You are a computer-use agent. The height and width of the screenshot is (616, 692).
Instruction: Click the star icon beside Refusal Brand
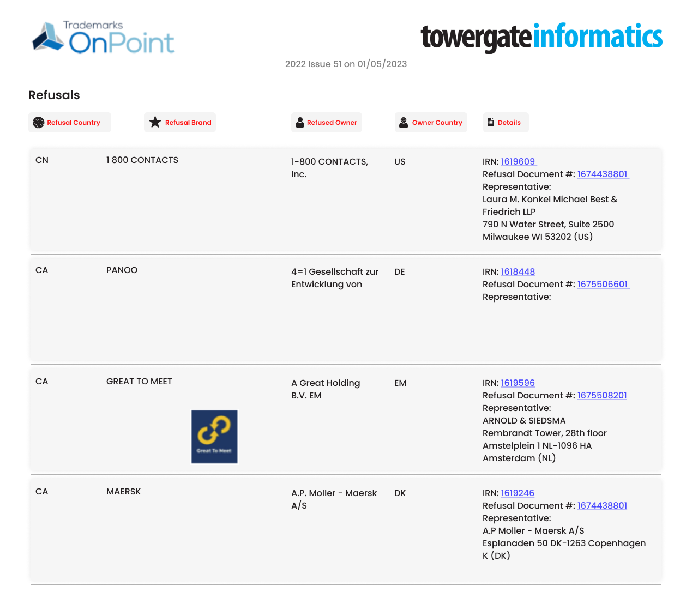pyautogui.click(x=155, y=122)
